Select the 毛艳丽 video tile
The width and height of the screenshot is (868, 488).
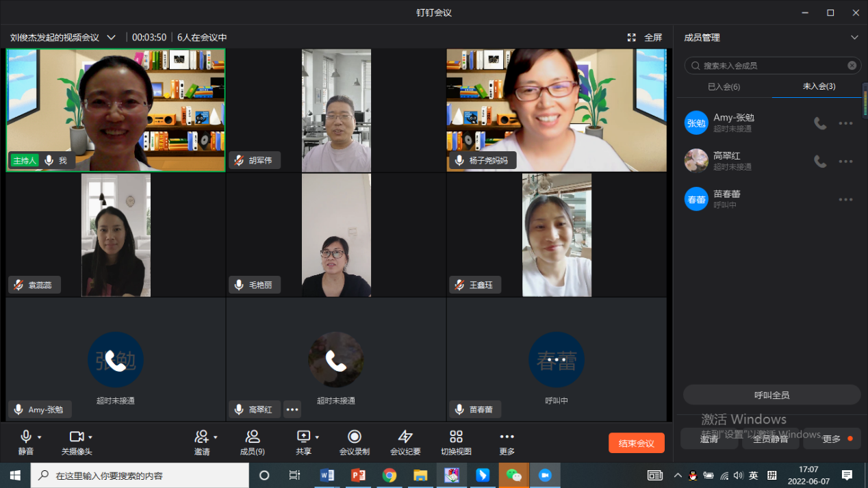(336, 235)
